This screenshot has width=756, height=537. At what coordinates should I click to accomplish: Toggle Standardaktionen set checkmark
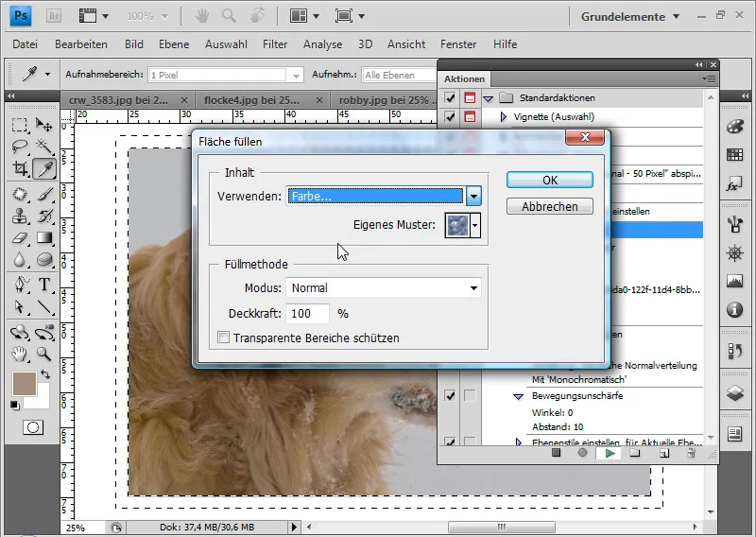point(451,98)
